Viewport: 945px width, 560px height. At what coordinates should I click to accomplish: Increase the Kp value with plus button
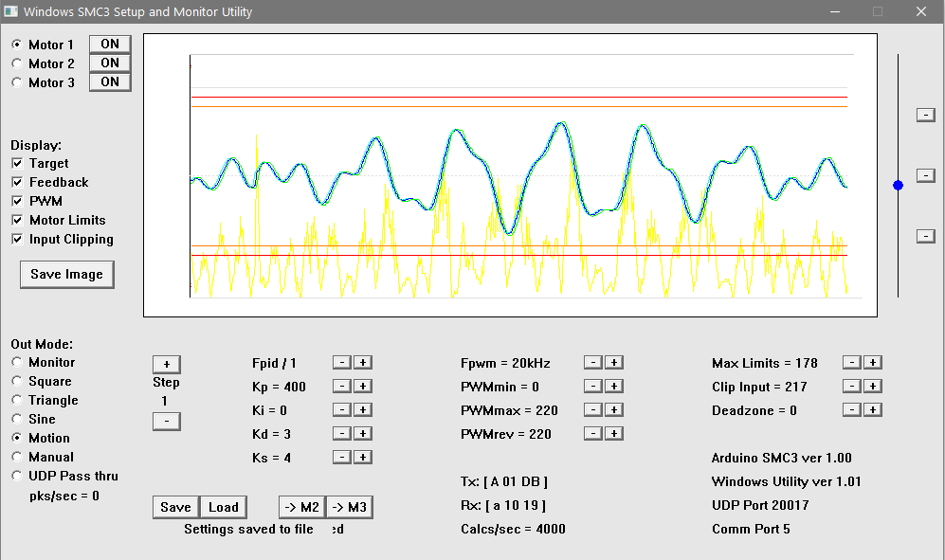pyautogui.click(x=363, y=387)
